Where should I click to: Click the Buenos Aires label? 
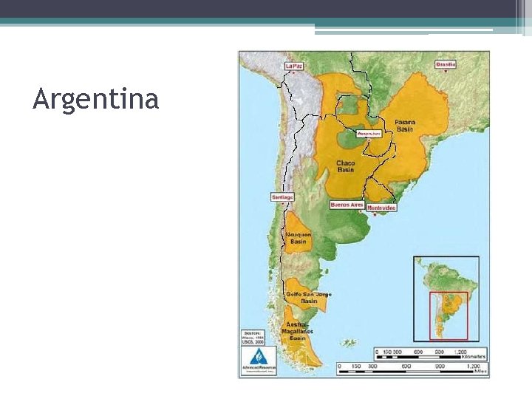pyautogui.click(x=347, y=205)
